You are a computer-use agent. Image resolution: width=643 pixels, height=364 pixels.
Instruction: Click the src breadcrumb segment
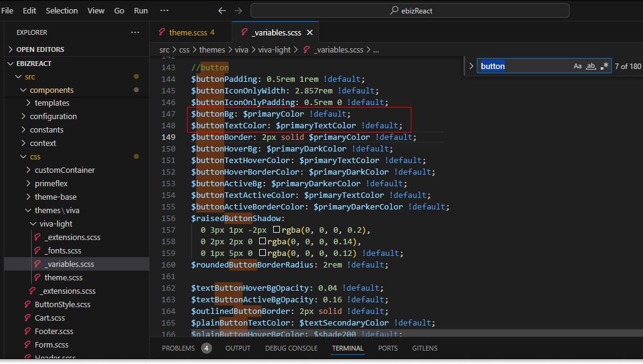point(164,49)
